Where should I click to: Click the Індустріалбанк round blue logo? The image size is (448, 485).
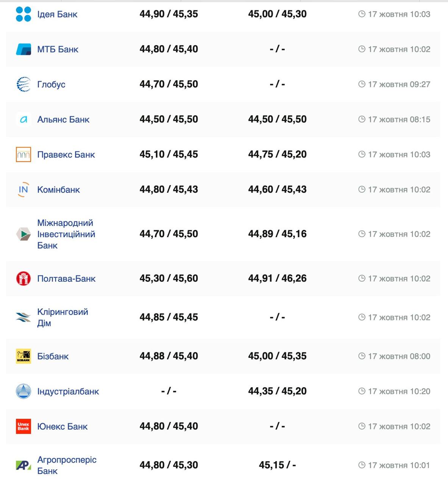coord(23,391)
